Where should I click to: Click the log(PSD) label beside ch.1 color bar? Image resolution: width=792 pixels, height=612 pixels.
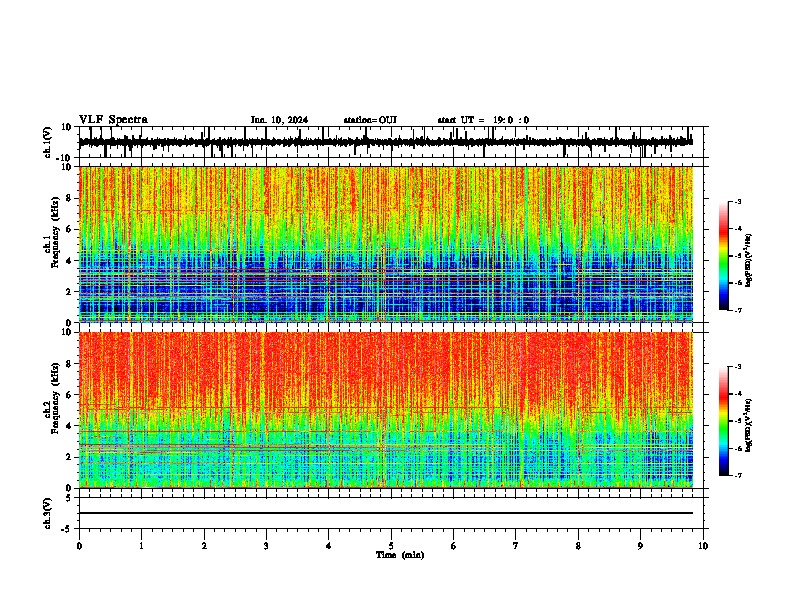point(749,261)
